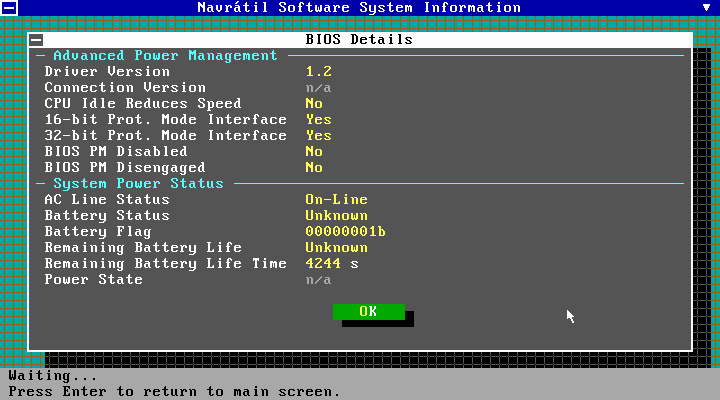Click the No value for CPU Idle Reduces Speed
The width and height of the screenshot is (720, 400).
click(x=314, y=104)
